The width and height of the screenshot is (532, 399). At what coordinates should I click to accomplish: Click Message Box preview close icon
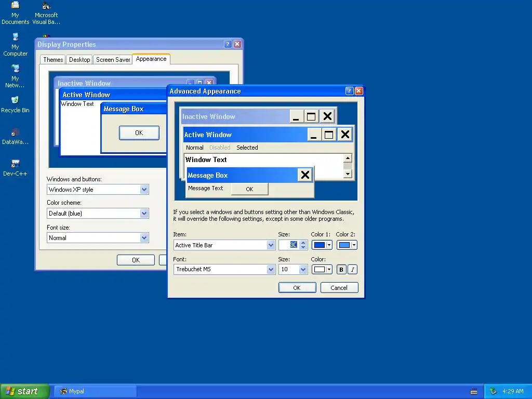305,175
